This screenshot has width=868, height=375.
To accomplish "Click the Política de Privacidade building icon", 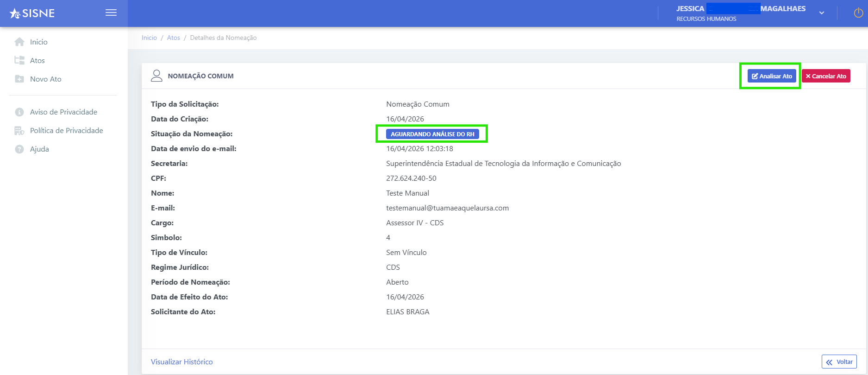I will pos(19,130).
